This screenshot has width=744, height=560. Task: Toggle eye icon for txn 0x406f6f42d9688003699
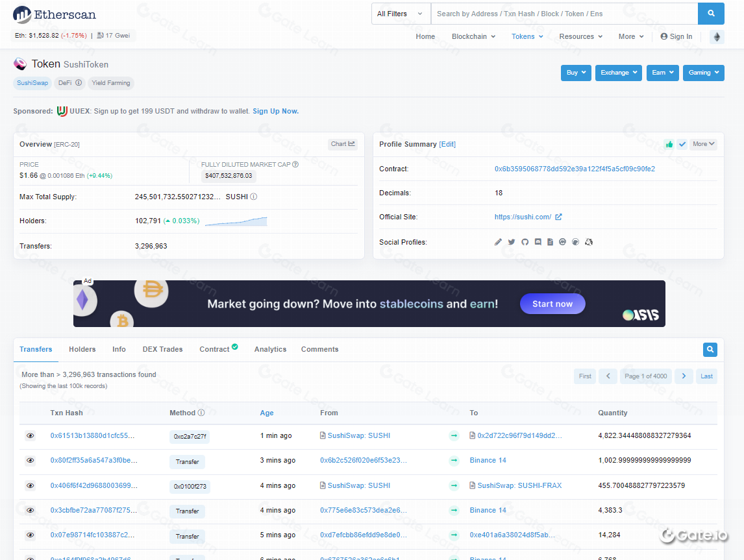coord(31,485)
